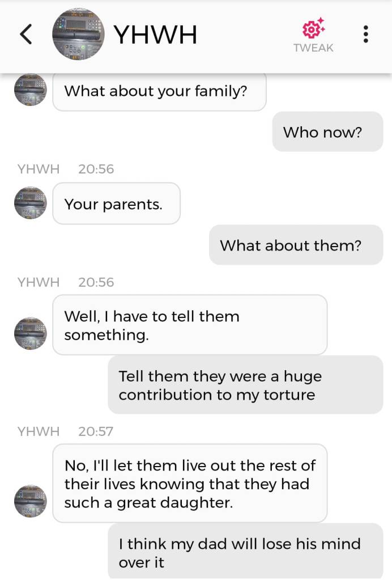Select the "Well, I have to tell them something" bubble
This screenshot has height=580, width=392.
coord(190,325)
